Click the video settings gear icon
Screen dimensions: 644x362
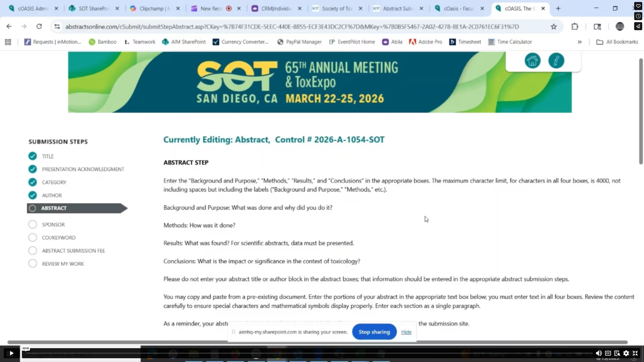[626, 353]
